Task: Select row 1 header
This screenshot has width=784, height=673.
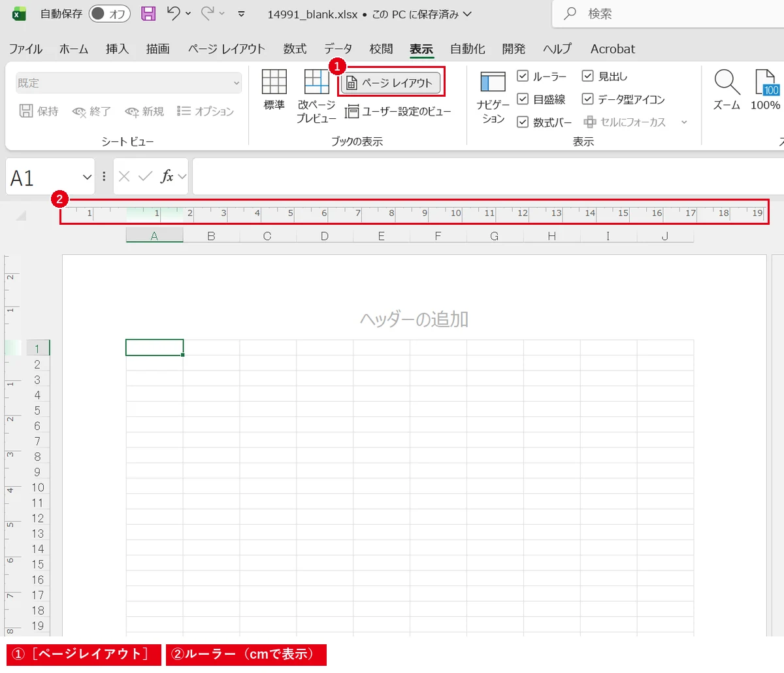Action: pos(37,348)
